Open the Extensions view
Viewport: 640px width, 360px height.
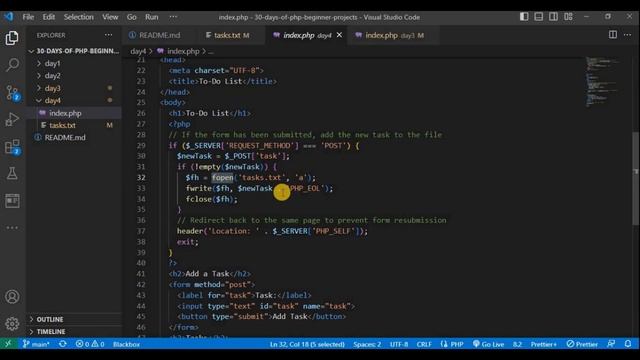[x=12, y=147]
